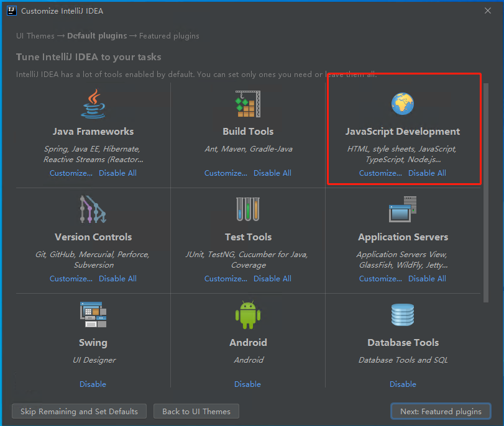Viewport: 504px width, 426px height.
Task: Click the Java Frameworks coffee cup icon
Action: click(x=93, y=104)
